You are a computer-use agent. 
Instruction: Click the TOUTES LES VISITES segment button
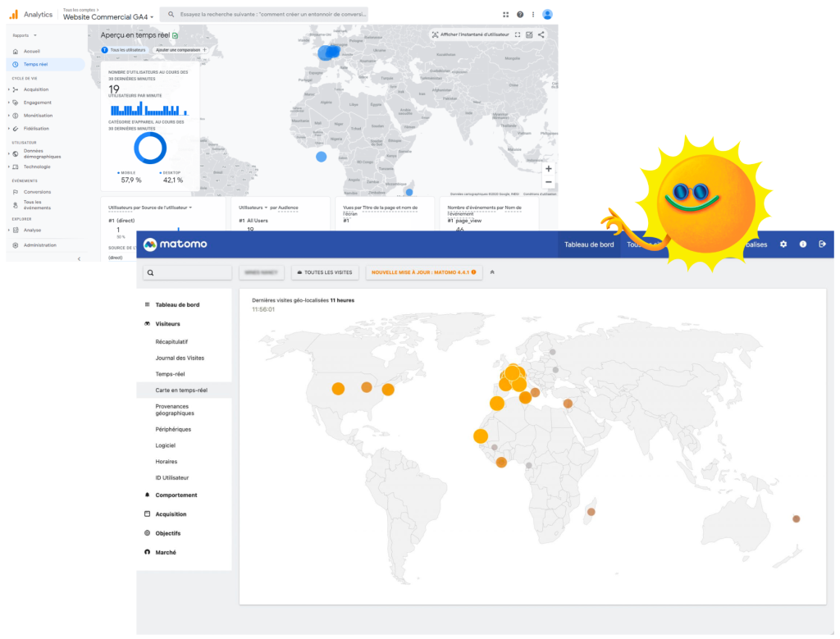pyautogui.click(x=325, y=272)
